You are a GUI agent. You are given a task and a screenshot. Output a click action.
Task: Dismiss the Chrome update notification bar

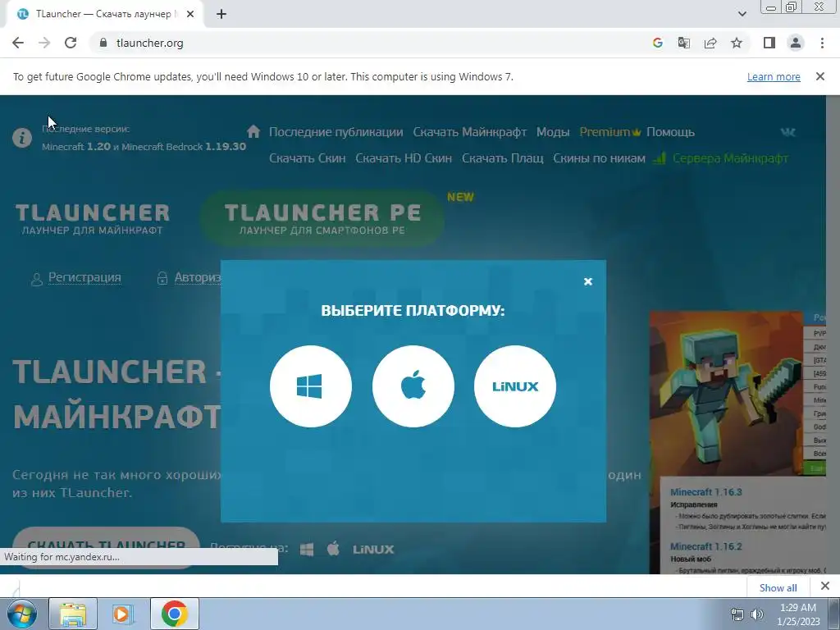point(820,76)
